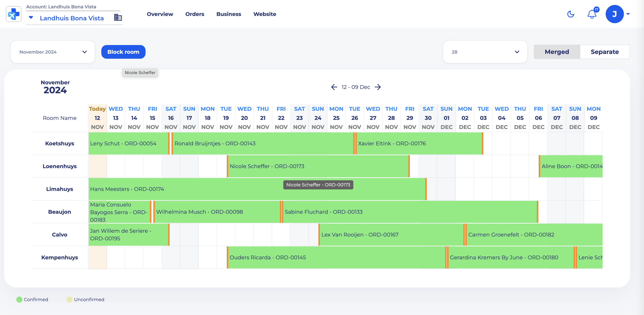The width and height of the screenshot is (644, 315).
Task: Expand the Landhuis Bona Vista account selector arrow
Action: coord(31,17)
